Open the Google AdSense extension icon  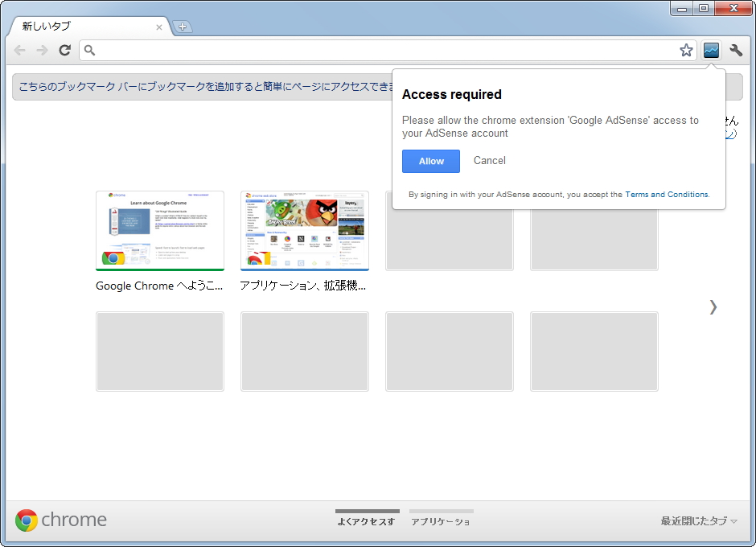711,50
